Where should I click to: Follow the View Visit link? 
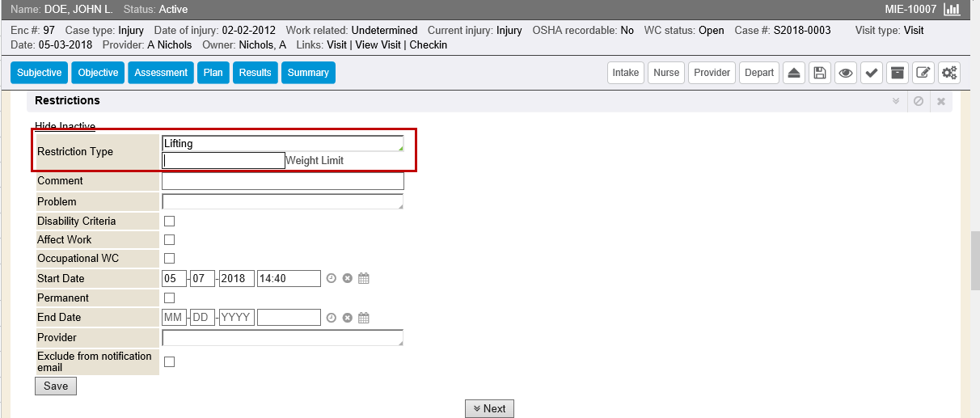coord(377,45)
